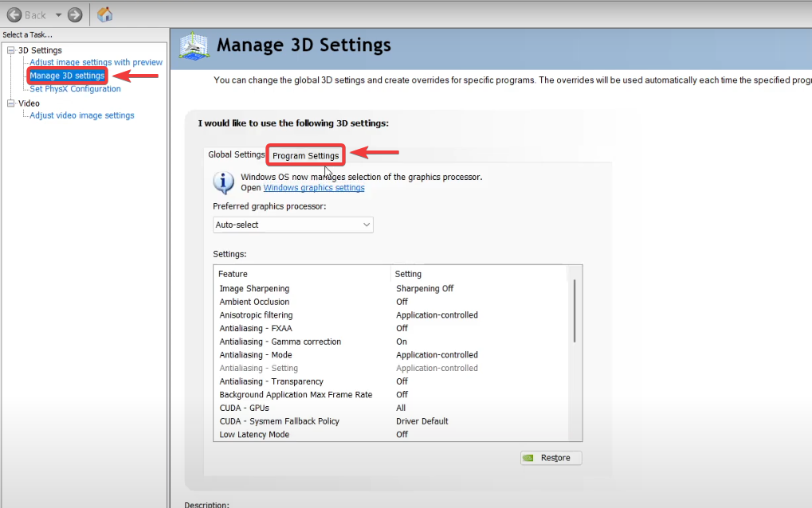Select Manage 3D settings in tree

67,76
